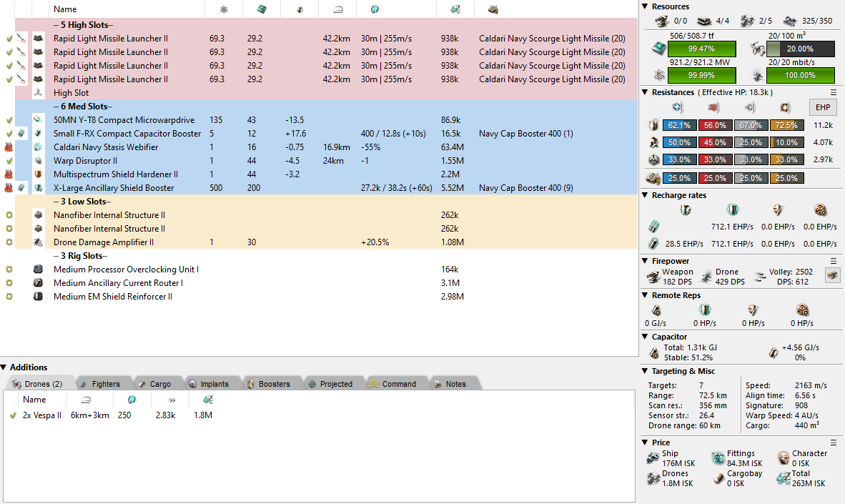Click charge icon beside Small F-RX Capacitor Booster

click(x=22, y=134)
